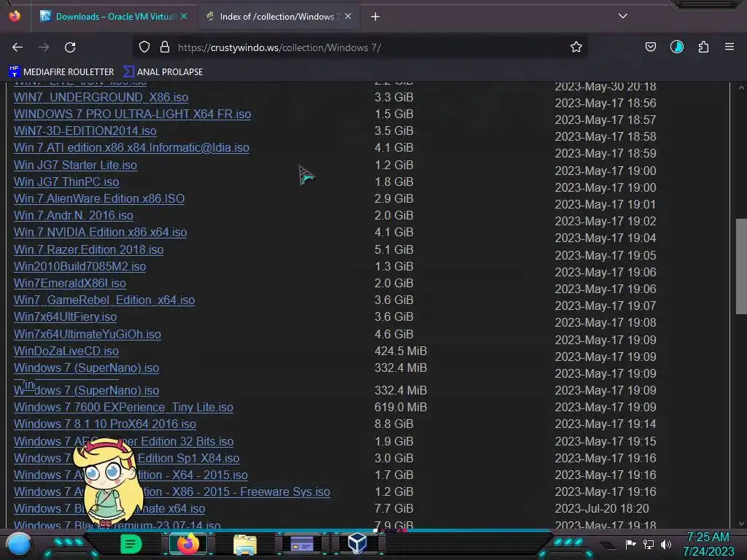Open network tray icon

point(649,544)
